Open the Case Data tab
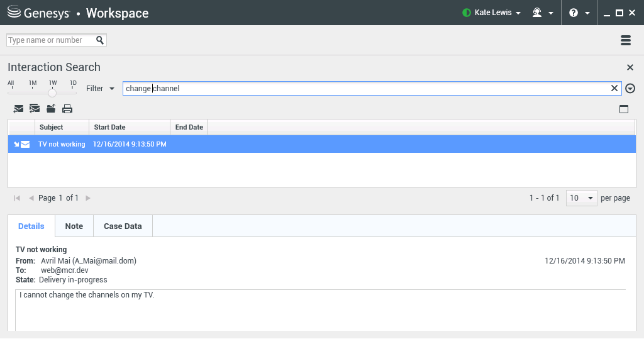The width and height of the screenshot is (644, 339). pos(123,226)
